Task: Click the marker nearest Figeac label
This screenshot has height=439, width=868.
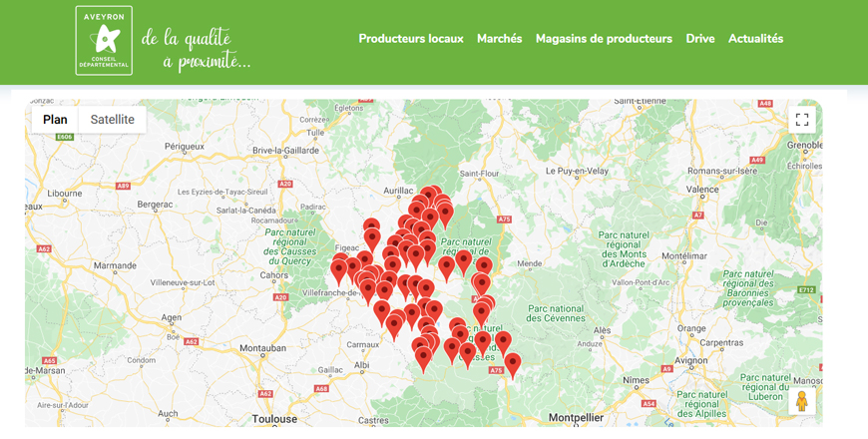Action: coord(339,271)
